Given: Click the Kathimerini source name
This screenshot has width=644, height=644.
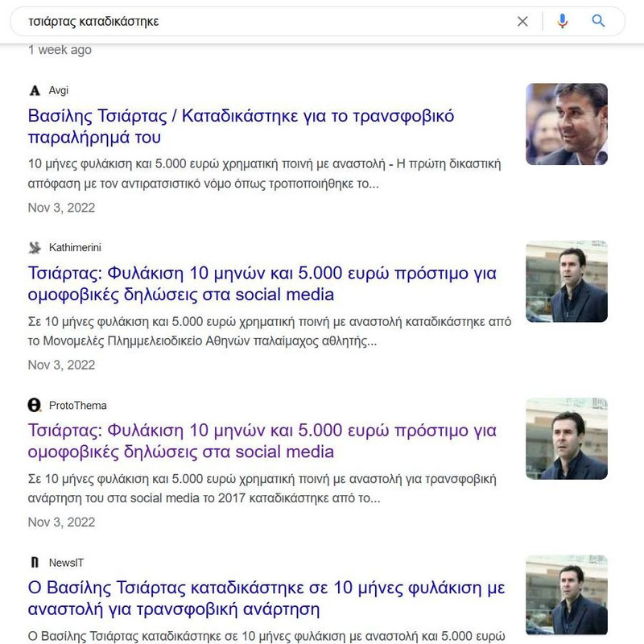Looking at the screenshot, I should tap(75, 248).
